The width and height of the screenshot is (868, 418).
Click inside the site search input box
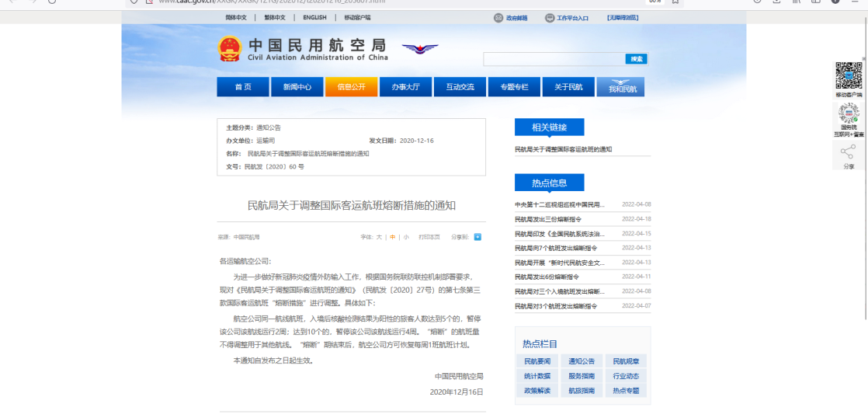(554, 59)
